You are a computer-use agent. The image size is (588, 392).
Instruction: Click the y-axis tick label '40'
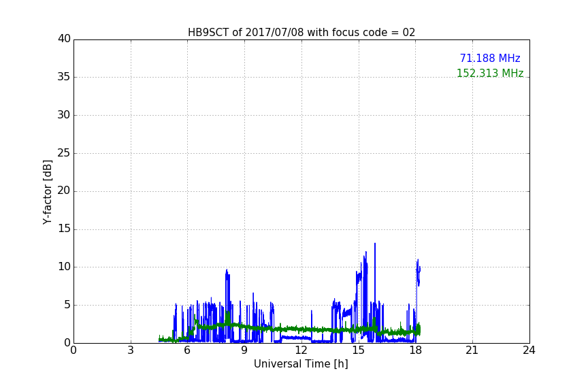click(x=64, y=39)
